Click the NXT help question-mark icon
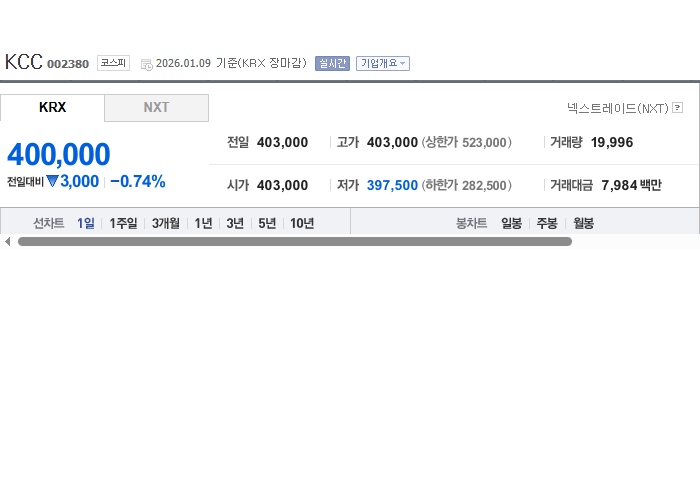The height and width of the screenshot is (490, 700). pos(677,108)
